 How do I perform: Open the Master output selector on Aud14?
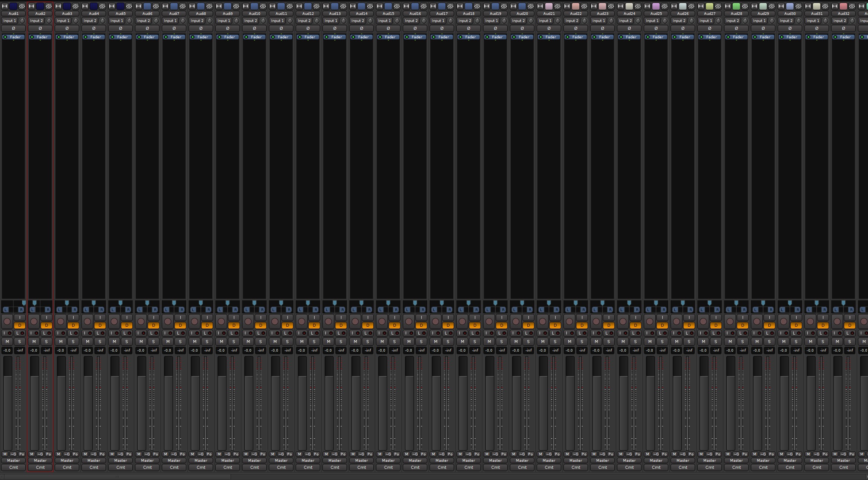tap(361, 461)
